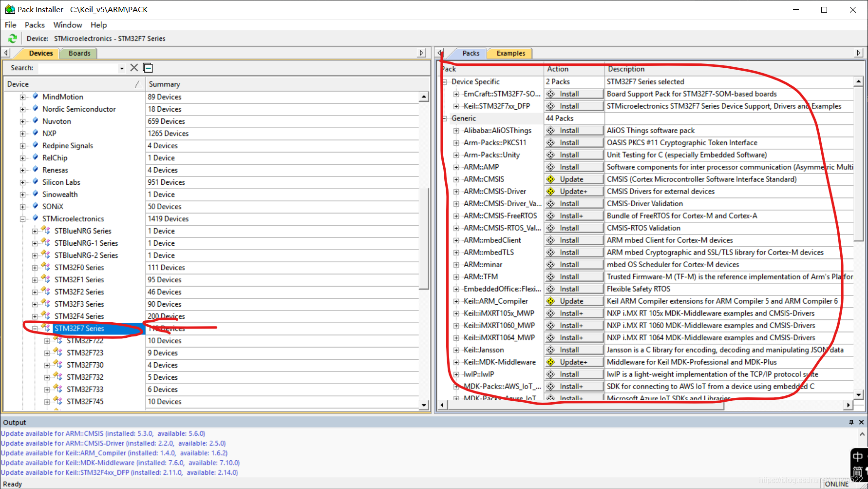
Task: Click the ONLINE status bar indicator
Action: tap(836, 484)
